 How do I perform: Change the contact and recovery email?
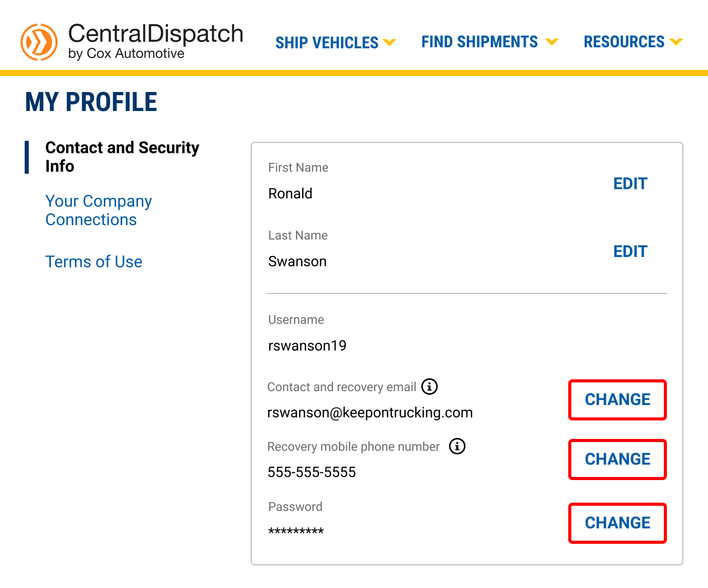click(617, 400)
